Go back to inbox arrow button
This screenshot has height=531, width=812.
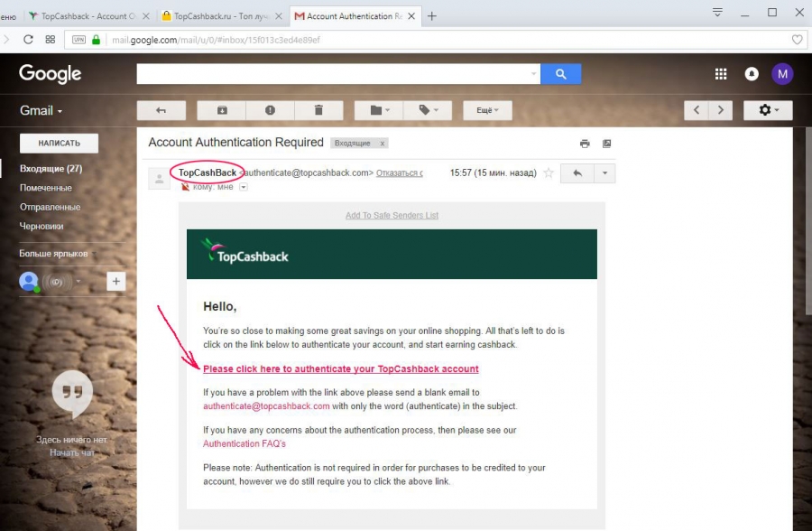pos(161,110)
